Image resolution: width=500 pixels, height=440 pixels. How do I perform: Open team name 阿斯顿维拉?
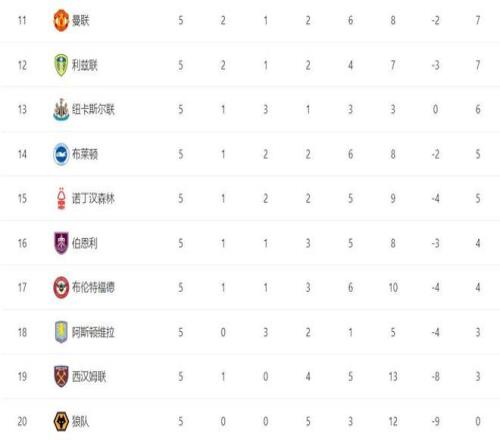click(x=93, y=332)
